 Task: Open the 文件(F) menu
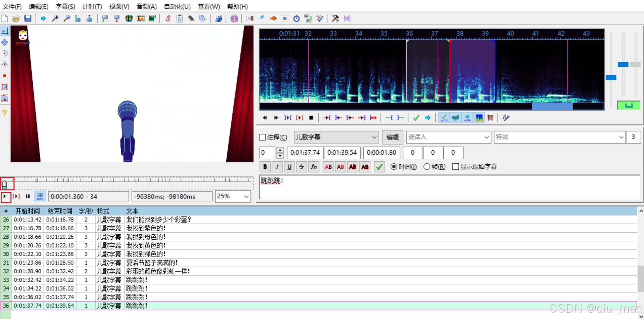[x=12, y=6]
